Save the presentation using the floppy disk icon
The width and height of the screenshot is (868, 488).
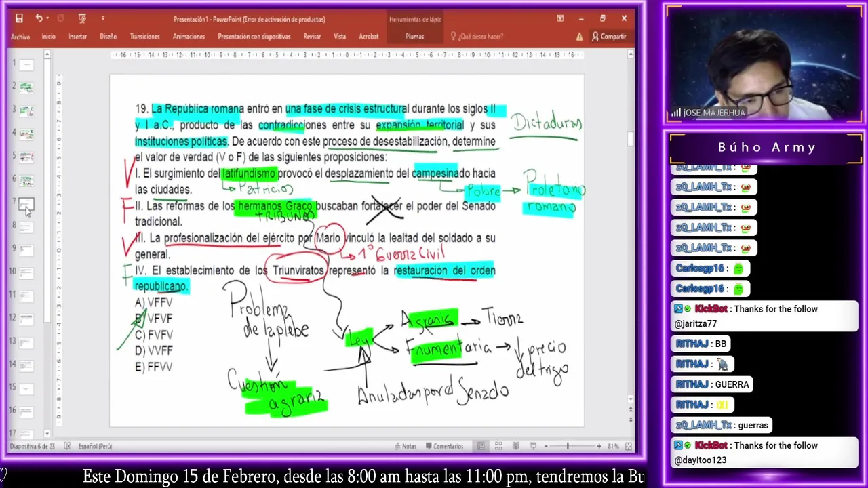[19, 18]
